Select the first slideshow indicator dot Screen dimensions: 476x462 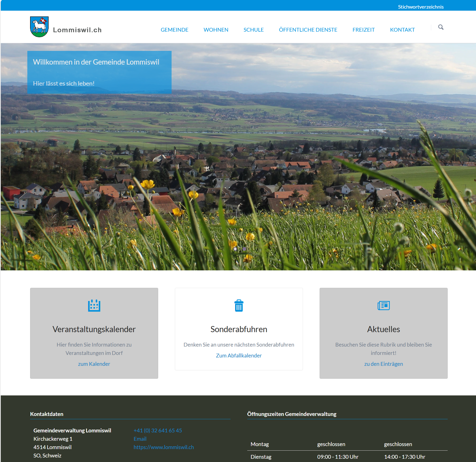235,249
